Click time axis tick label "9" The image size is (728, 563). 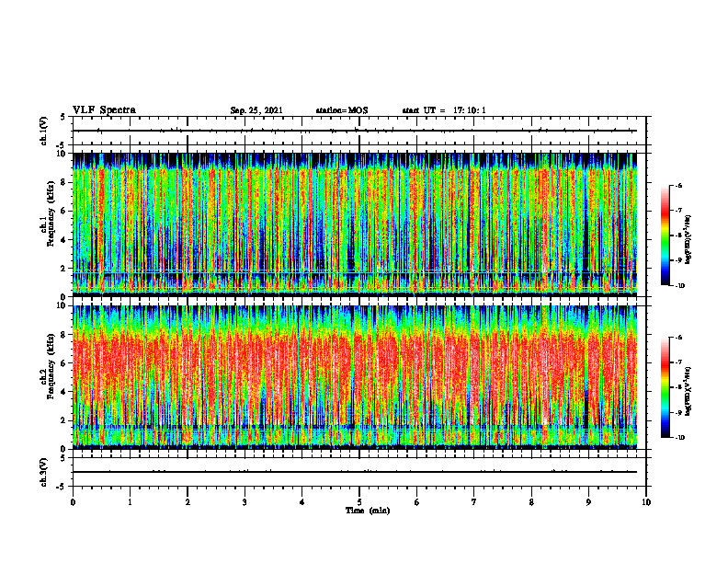588,502
